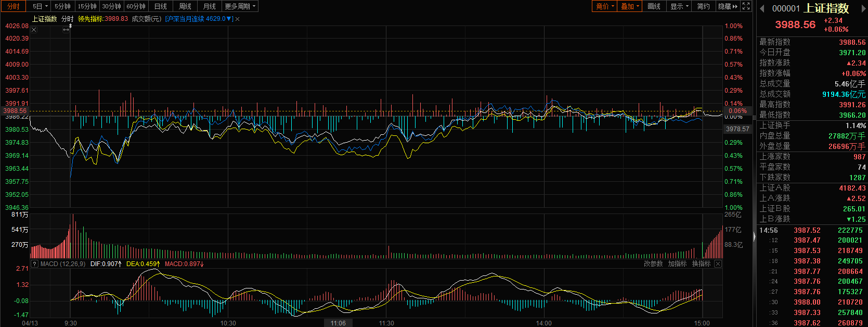
Task: Click the 最高指数 3991.26 row
Action: [x=812, y=105]
